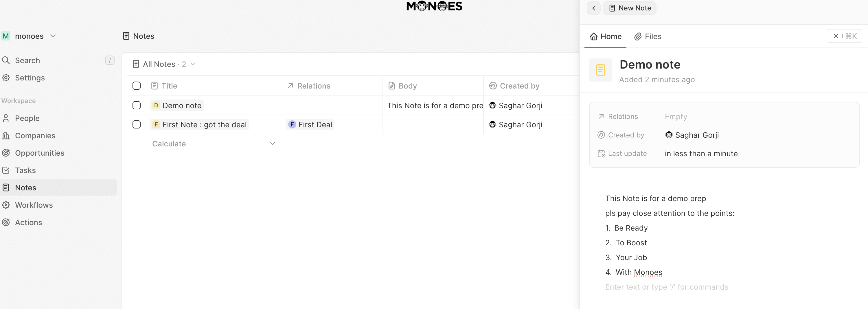The height and width of the screenshot is (309, 868).
Task: Click the back chevron beside New Note
Action: [593, 8]
